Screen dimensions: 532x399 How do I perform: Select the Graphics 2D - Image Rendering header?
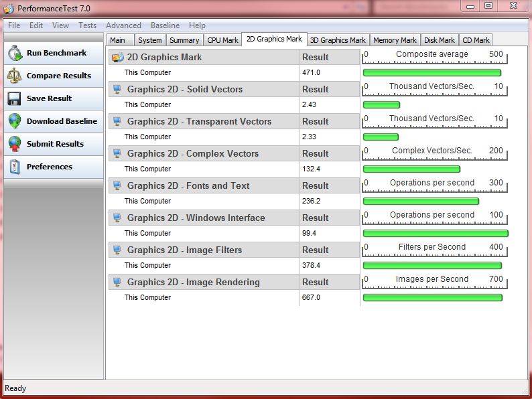204,282
